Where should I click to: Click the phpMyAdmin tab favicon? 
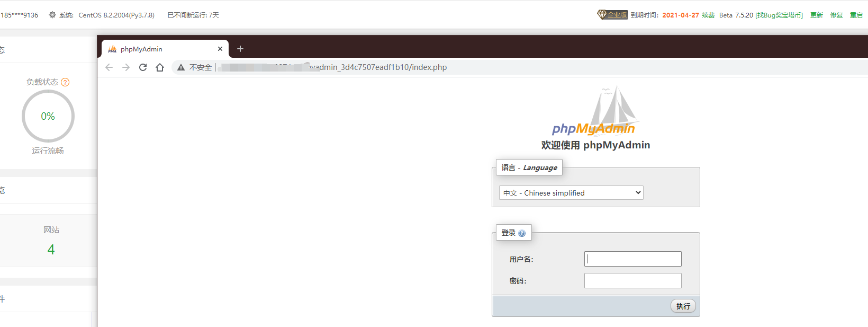112,49
